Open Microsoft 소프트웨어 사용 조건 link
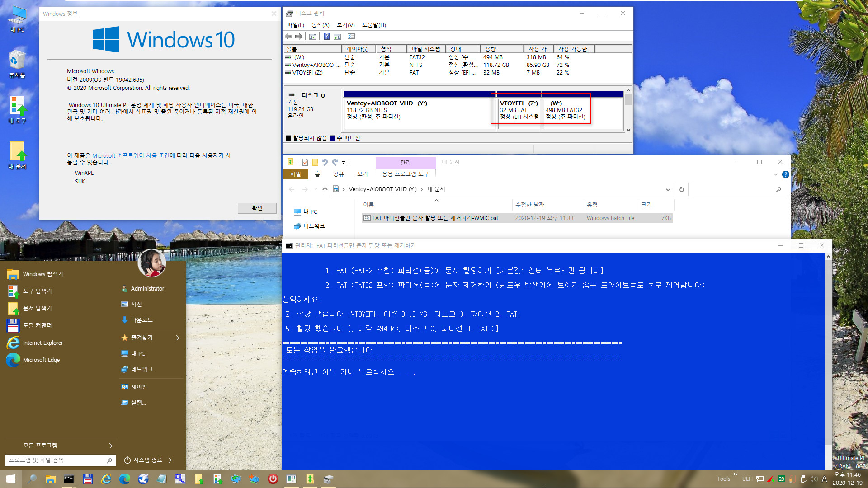The width and height of the screenshot is (868, 488). click(x=131, y=155)
